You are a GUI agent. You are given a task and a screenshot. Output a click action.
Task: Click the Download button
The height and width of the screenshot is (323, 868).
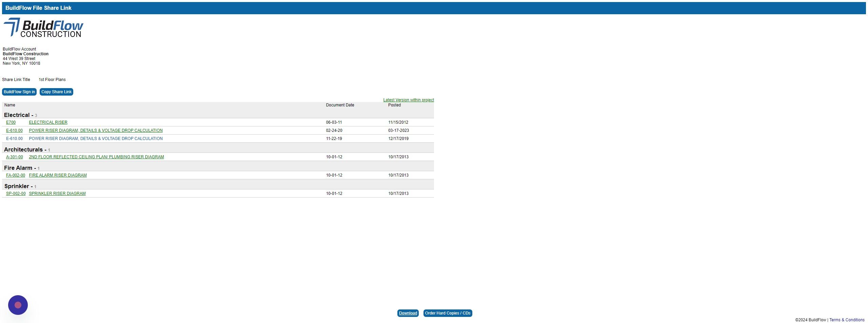tap(408, 313)
